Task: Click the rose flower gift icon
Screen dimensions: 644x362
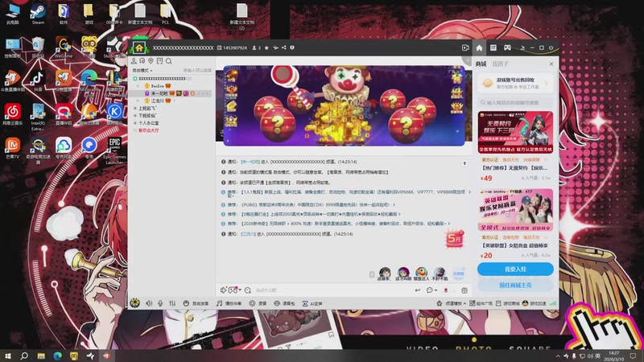Action: [446, 290]
